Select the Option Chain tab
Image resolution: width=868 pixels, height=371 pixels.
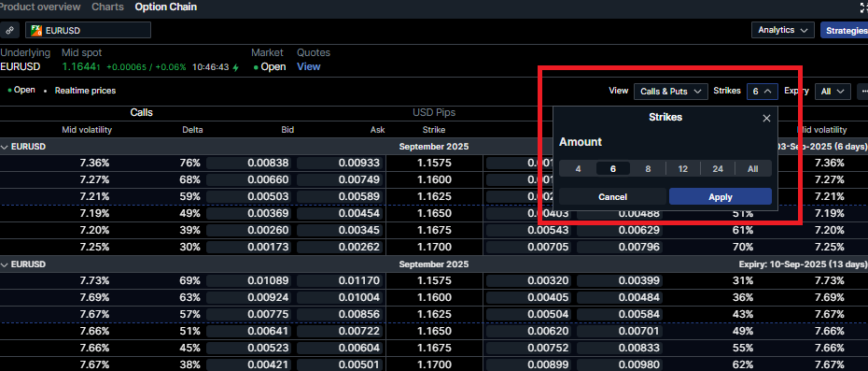[165, 7]
